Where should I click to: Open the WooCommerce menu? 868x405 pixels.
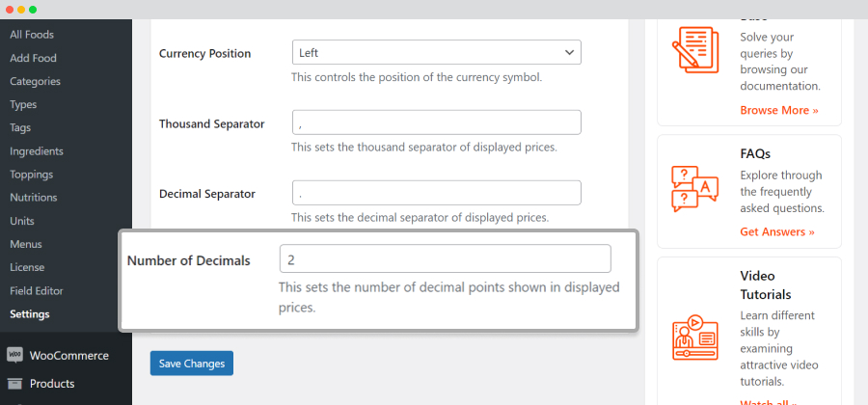point(69,355)
